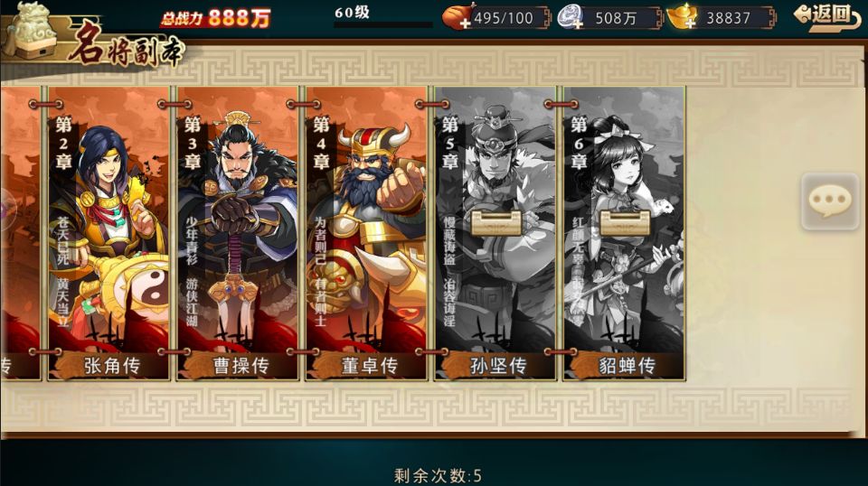Tap the plus on the gold ingot icon
Image resolution: width=868 pixels, height=486 pixels.
pyautogui.click(x=690, y=23)
